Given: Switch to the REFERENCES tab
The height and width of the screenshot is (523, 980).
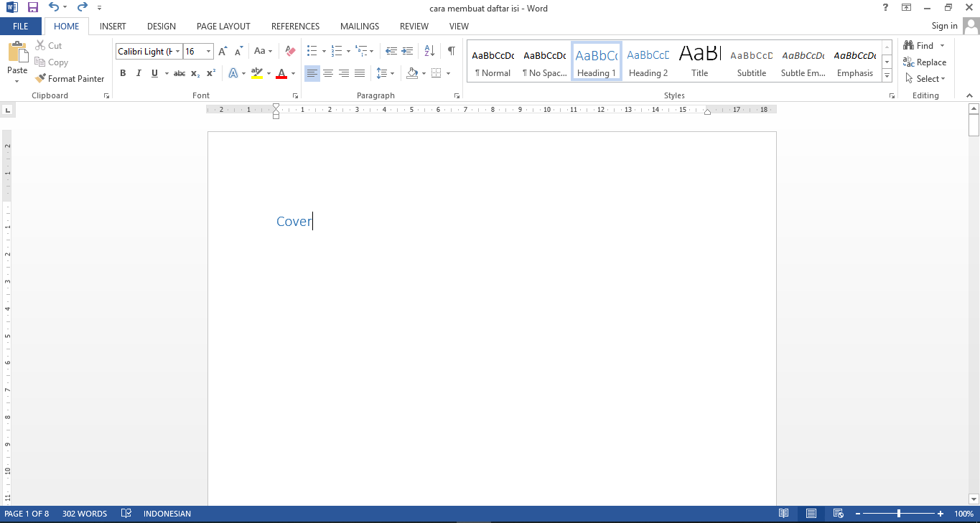Looking at the screenshot, I should point(296,27).
